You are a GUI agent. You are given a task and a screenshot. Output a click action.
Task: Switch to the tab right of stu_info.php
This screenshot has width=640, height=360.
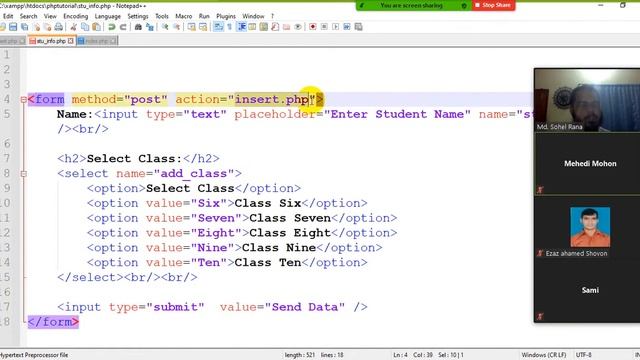pyautogui.click(x=97, y=41)
